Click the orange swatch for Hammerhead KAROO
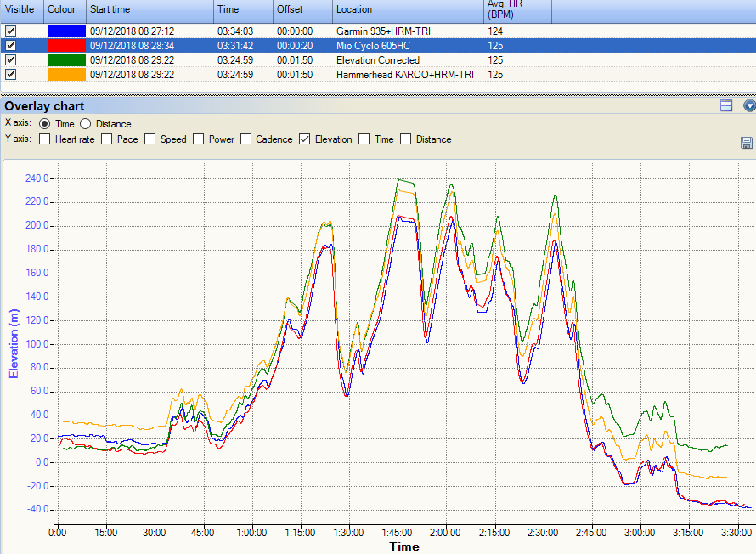 tap(66, 75)
